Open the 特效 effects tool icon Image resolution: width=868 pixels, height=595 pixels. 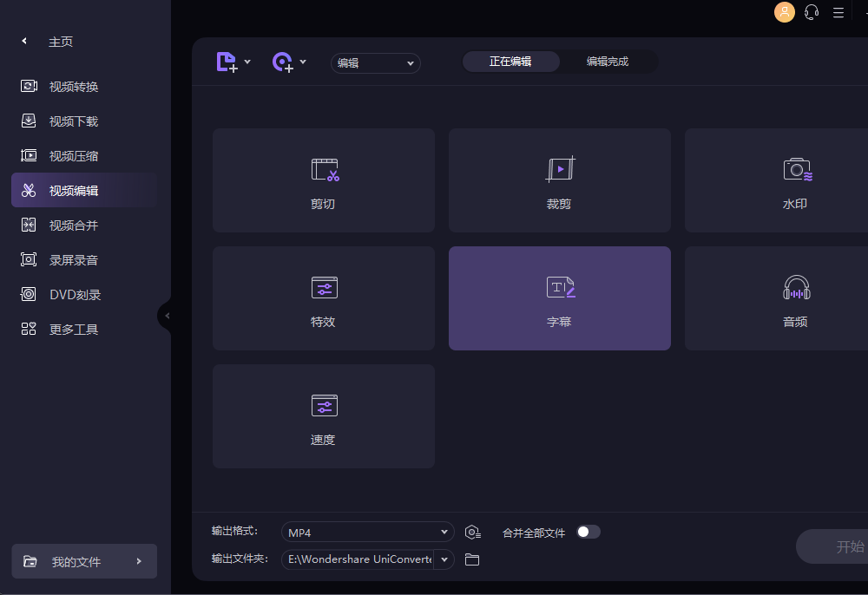(324, 287)
